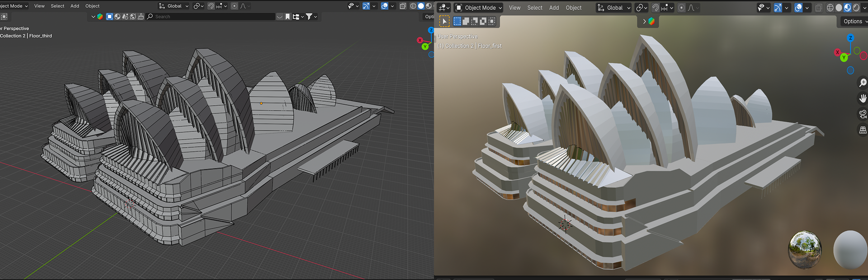The image size is (868, 280).
Task: Switch right viewport to rendered shading
Action: coord(856,8)
